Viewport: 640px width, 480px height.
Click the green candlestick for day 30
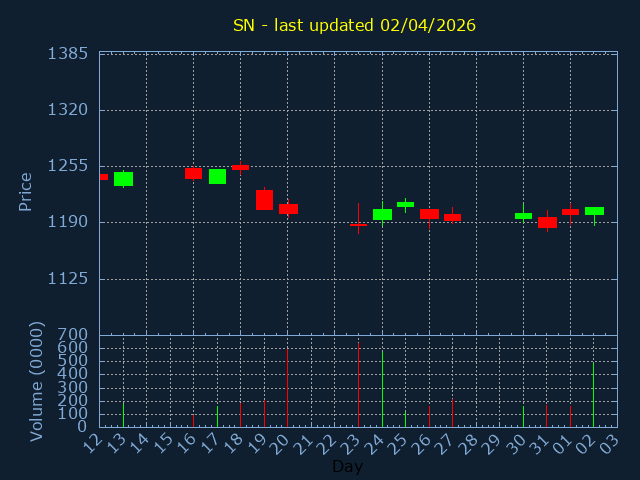point(523,216)
